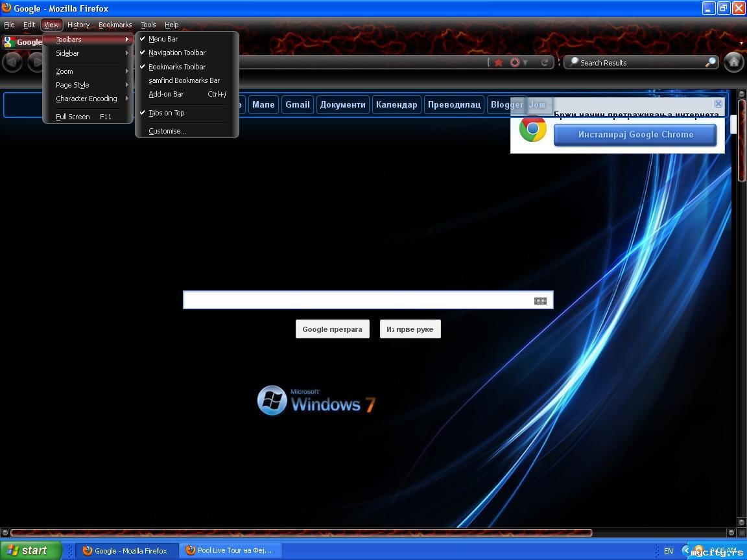Click the vertical scrollbar thumb
The width and height of the screenshot is (747, 560).
tap(742, 141)
